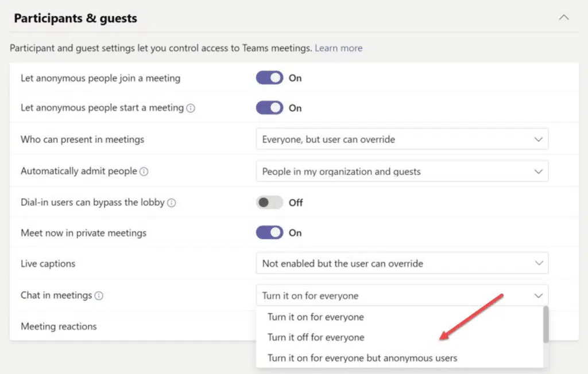Toggle Let anonymous people join a meeting

[x=269, y=77]
